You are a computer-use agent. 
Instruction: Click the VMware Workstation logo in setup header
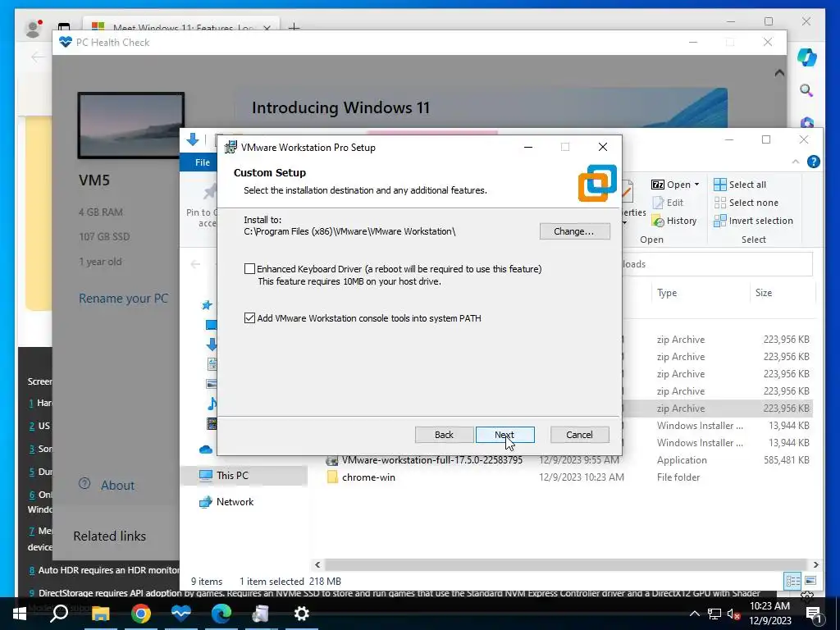(x=597, y=183)
